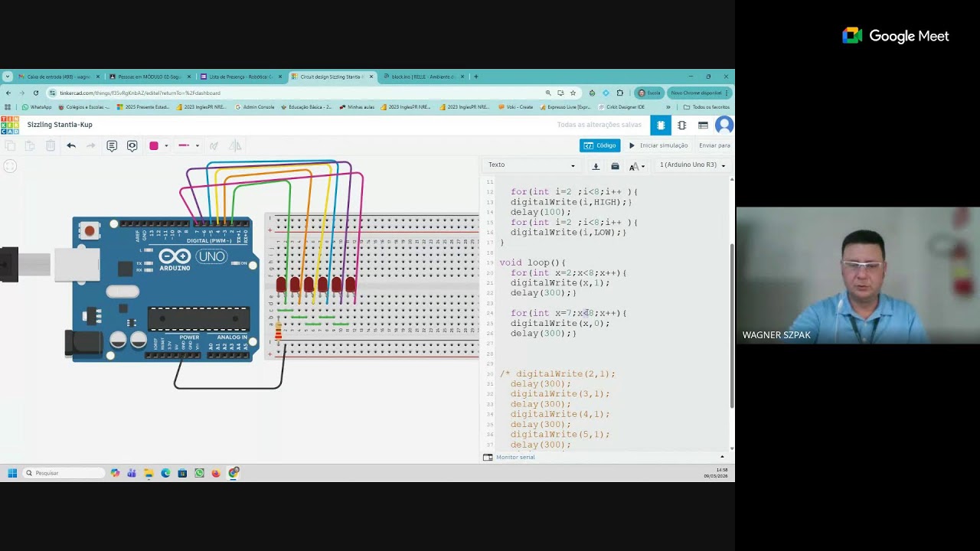Open Firefox from the taskbar
This screenshot has width=980, height=551.
216,473
